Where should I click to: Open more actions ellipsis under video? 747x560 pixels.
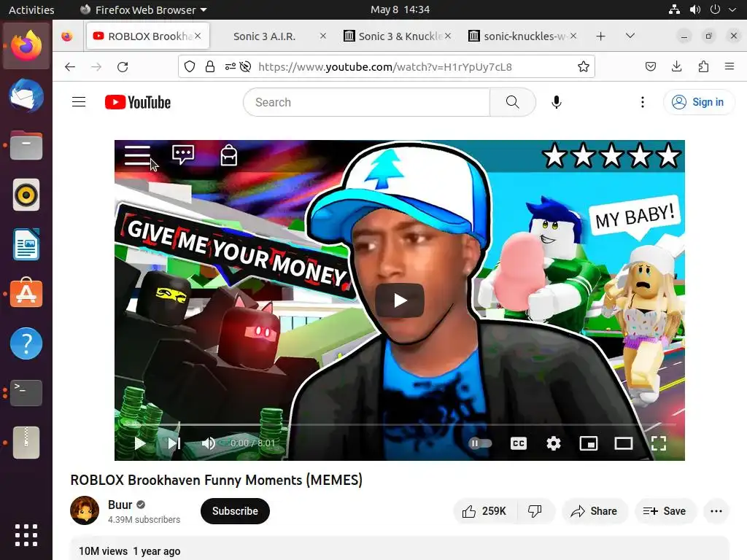click(x=716, y=511)
